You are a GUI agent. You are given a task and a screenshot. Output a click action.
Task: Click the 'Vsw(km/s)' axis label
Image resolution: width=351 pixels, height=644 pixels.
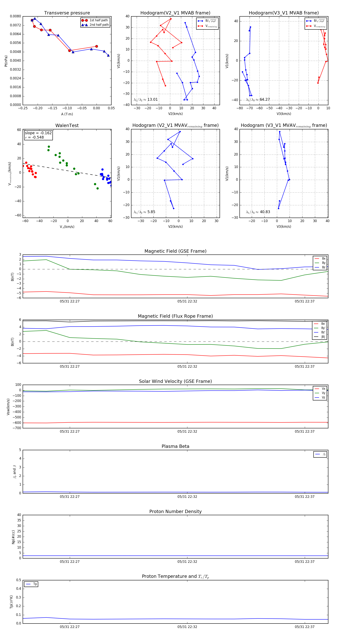coord(8,407)
